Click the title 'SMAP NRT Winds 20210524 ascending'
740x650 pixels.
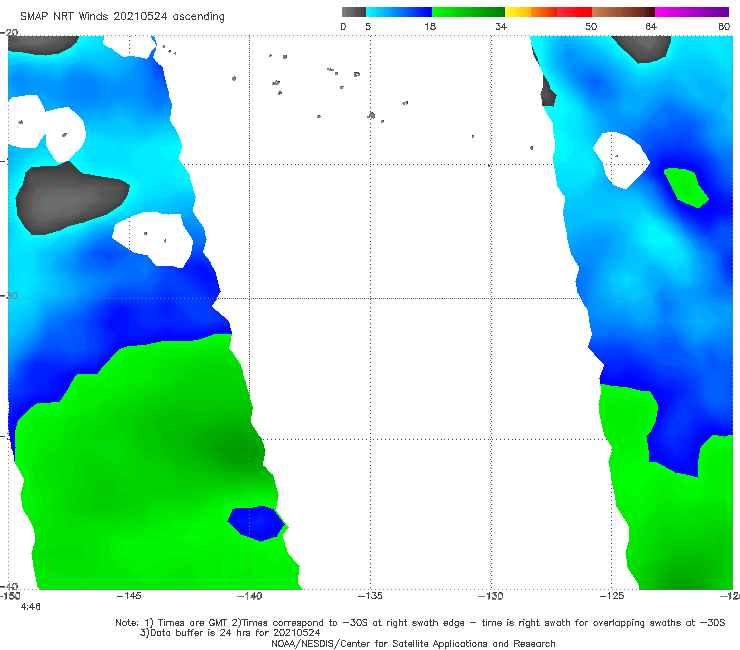tap(122, 16)
